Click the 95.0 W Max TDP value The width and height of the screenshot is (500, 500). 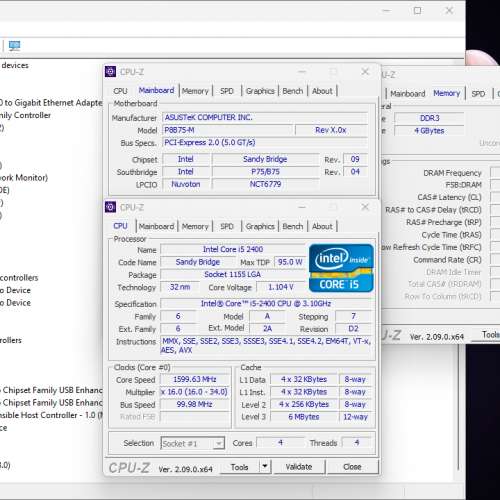(290, 262)
